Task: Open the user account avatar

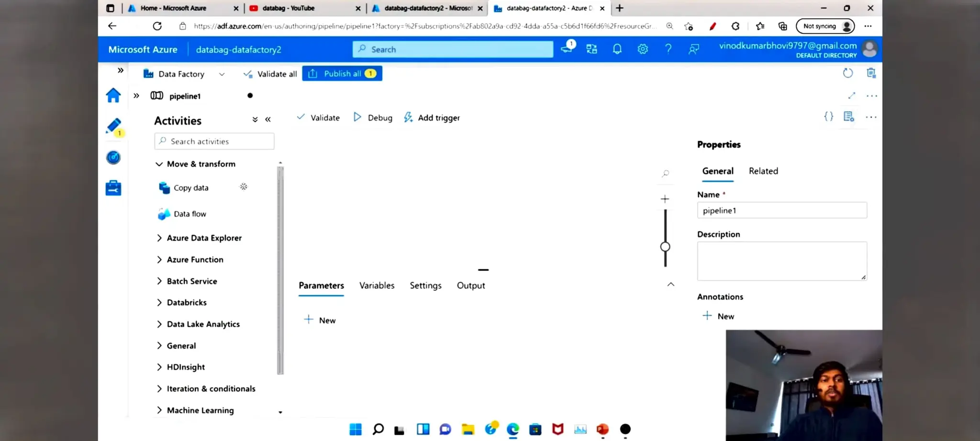Action: 869,49
